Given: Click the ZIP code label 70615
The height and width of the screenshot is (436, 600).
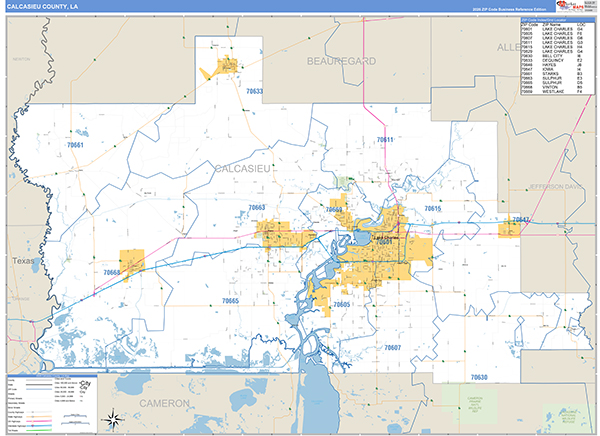Looking at the screenshot, I should tap(433, 209).
